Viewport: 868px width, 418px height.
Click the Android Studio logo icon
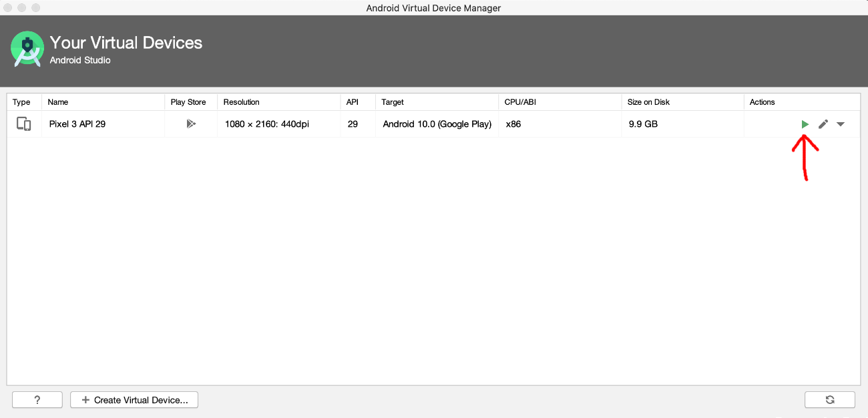tap(27, 49)
